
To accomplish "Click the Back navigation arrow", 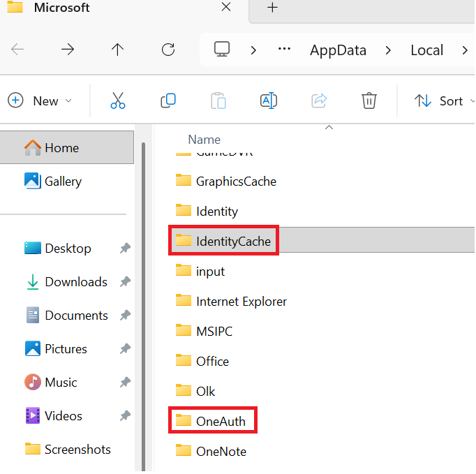I will (x=17, y=50).
